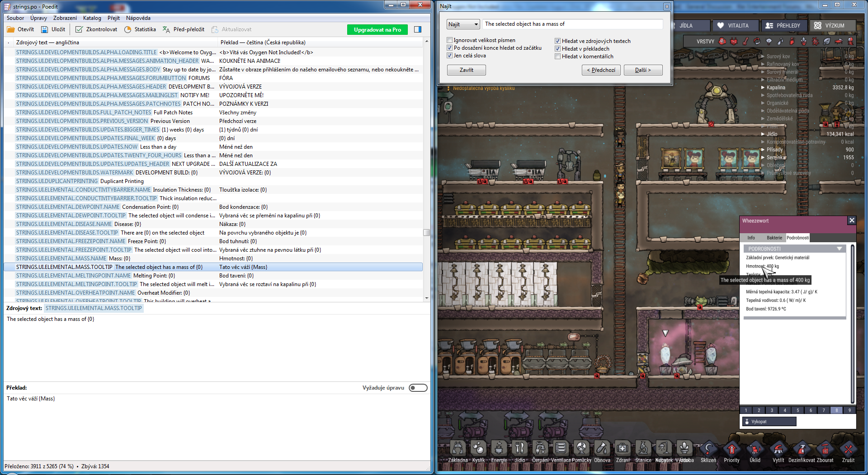Switch to the Bakterie tab
Screen dimensions: 868x475
pos(774,238)
